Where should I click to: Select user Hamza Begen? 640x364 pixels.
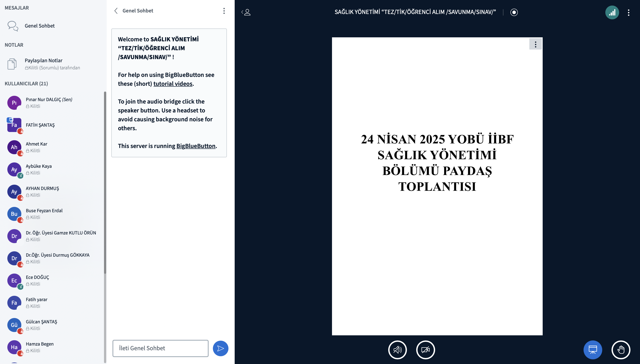point(53,347)
